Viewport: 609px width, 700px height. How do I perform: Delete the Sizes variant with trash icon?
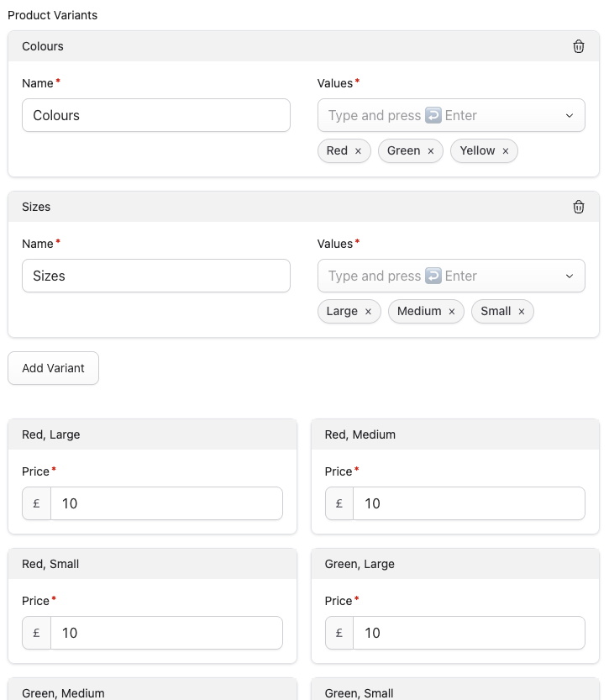(578, 207)
